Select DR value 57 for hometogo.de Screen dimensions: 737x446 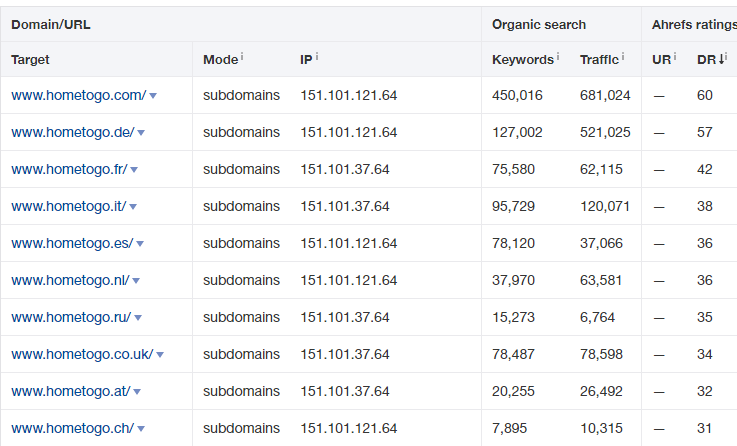tap(705, 133)
